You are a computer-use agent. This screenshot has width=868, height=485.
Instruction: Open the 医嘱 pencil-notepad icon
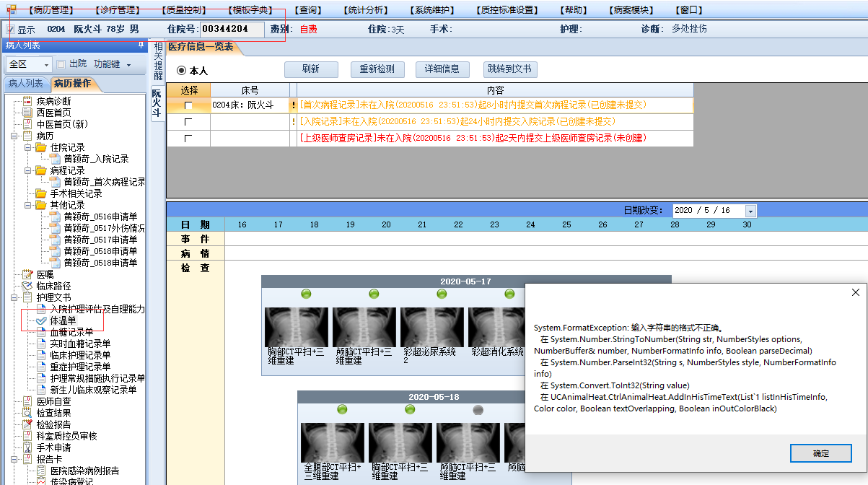[27, 274]
